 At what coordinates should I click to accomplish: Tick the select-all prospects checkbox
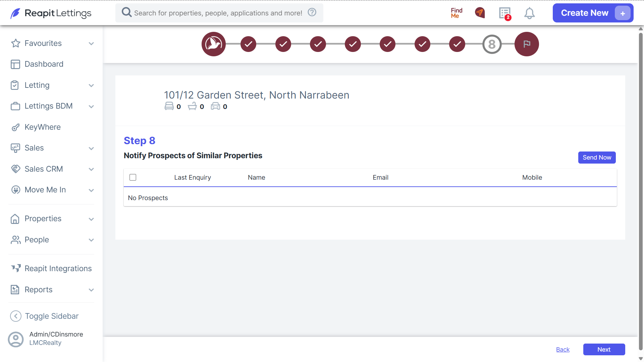tap(133, 177)
